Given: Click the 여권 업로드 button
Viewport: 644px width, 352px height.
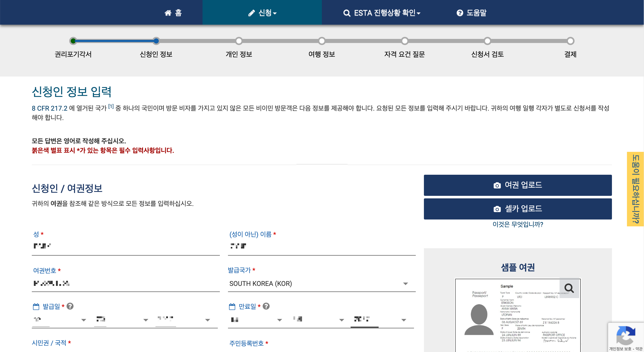Looking at the screenshot, I should coord(518,185).
